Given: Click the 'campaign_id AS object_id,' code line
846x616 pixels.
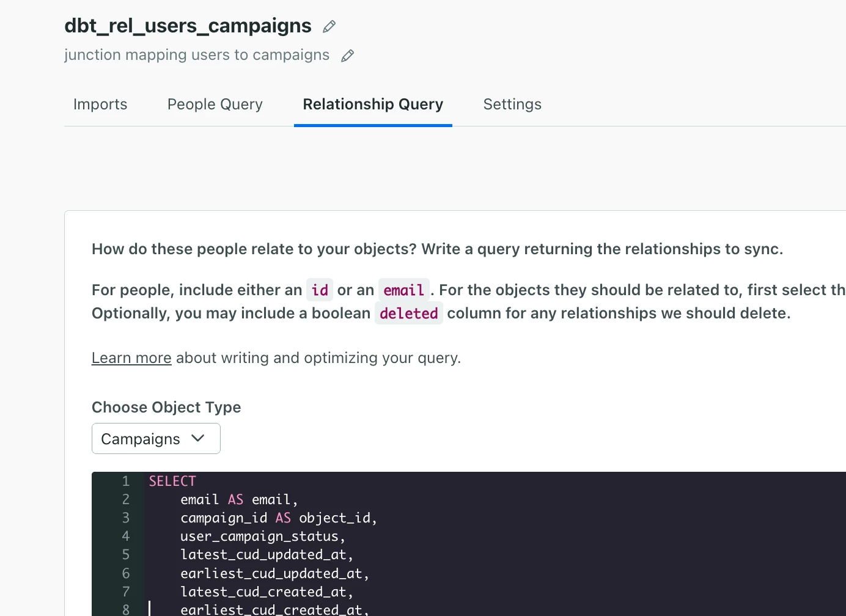Looking at the screenshot, I should pos(279,518).
